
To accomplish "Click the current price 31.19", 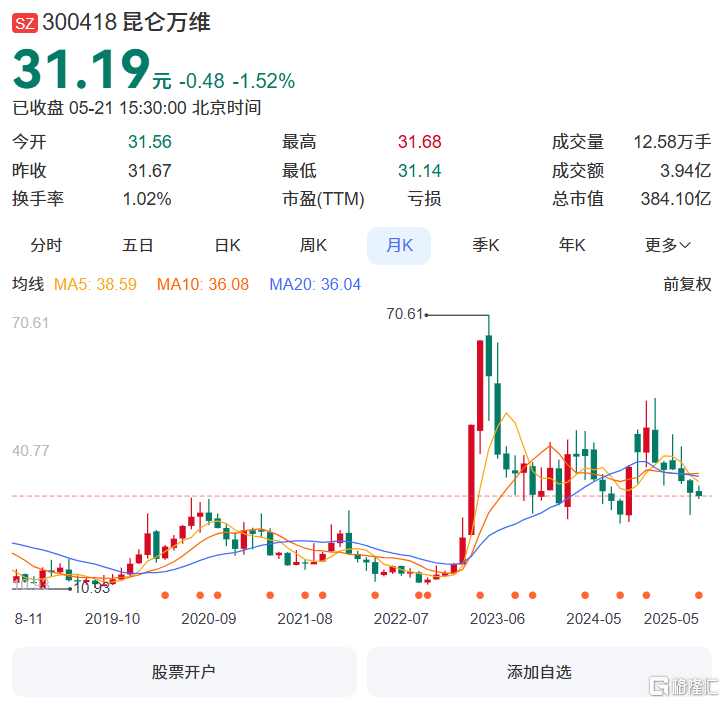I will tap(82, 69).
